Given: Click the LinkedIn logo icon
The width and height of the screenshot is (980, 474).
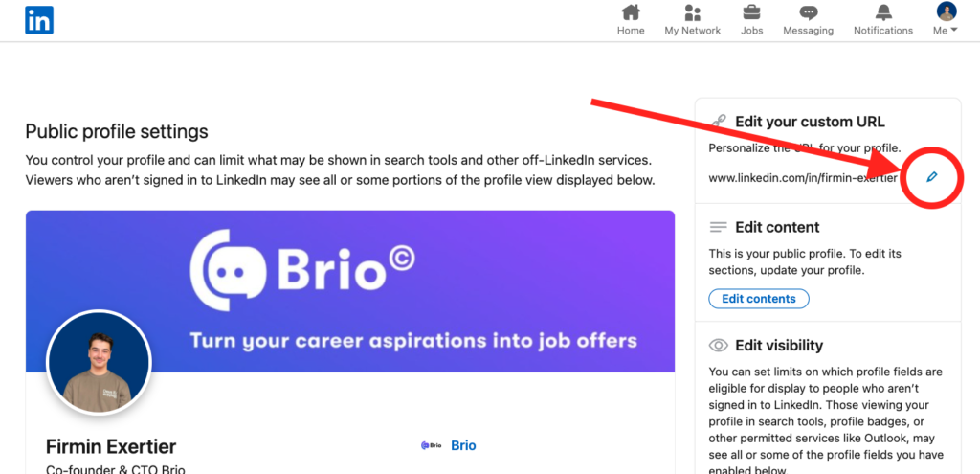Looking at the screenshot, I should pos(39,19).
